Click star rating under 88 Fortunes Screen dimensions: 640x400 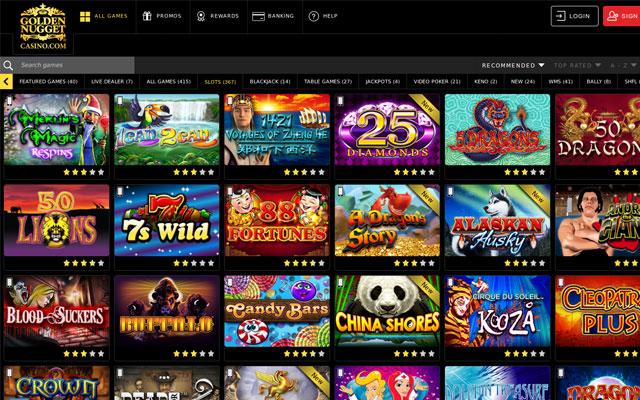tap(304, 263)
